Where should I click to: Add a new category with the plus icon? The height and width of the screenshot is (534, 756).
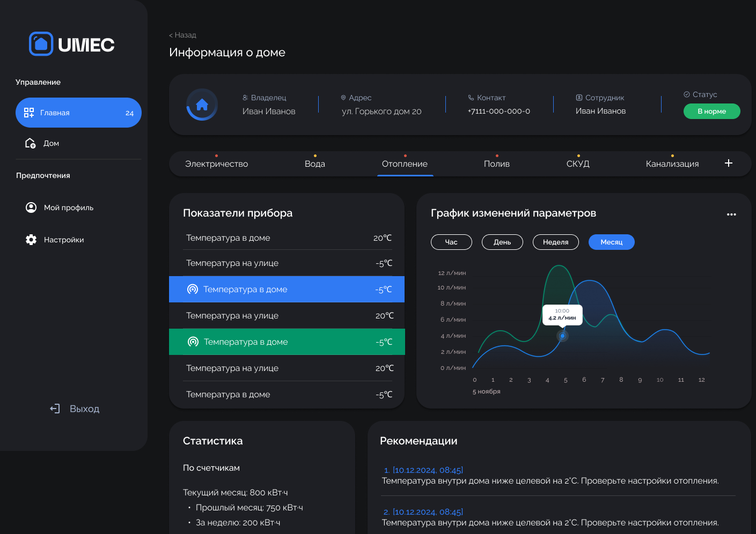[729, 163]
